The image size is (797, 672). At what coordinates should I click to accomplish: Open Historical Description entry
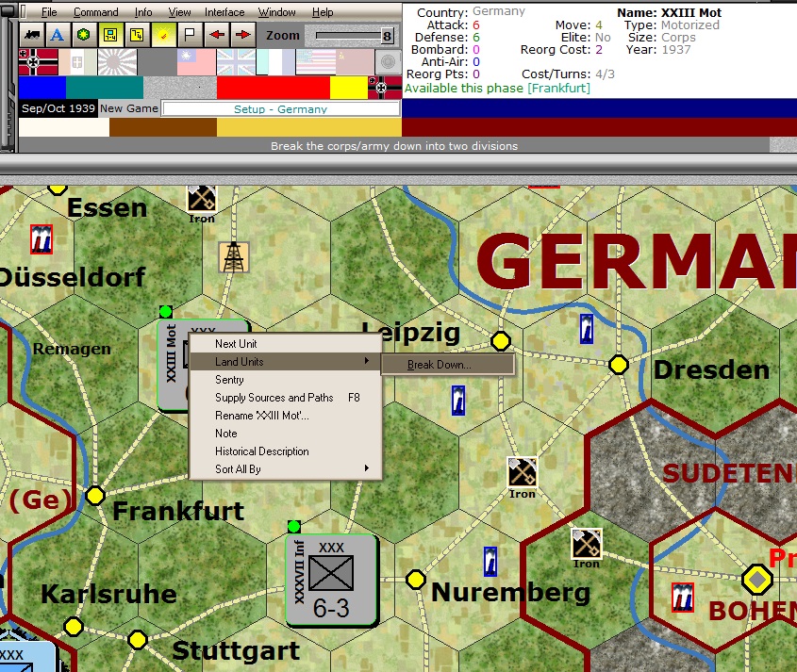pos(285,451)
